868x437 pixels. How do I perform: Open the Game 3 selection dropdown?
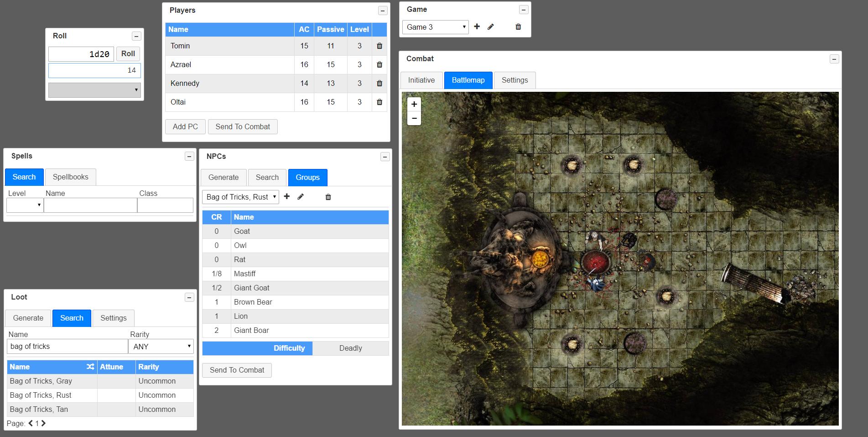click(435, 27)
